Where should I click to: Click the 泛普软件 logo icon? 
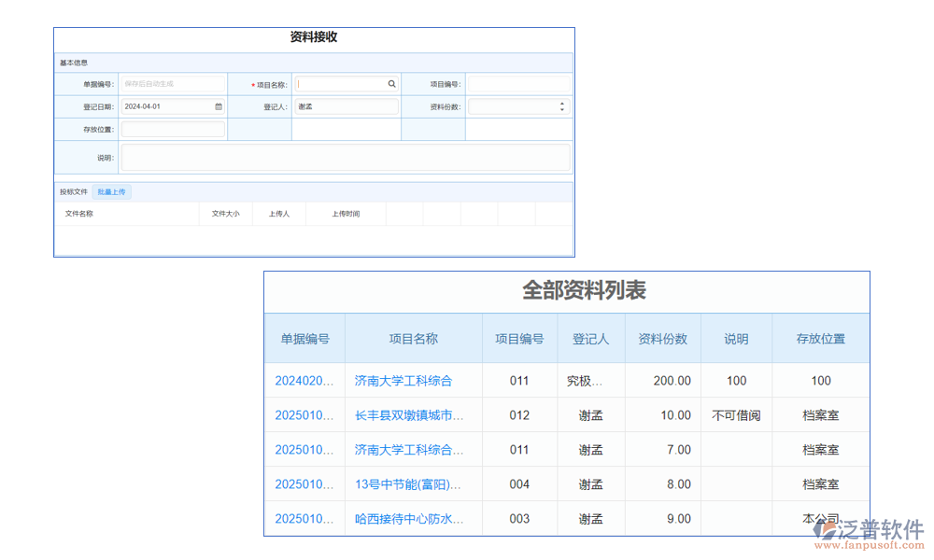pos(827,528)
